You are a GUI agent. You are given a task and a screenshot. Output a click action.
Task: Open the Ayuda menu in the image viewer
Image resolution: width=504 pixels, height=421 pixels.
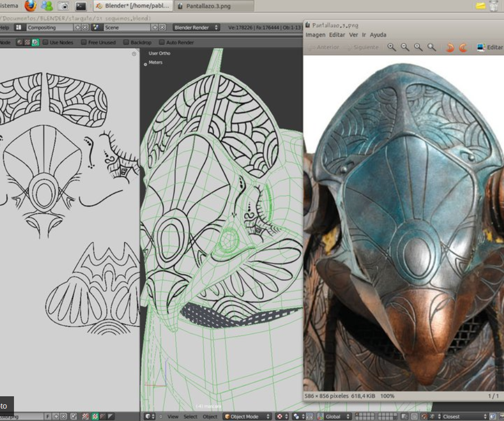pyautogui.click(x=378, y=35)
